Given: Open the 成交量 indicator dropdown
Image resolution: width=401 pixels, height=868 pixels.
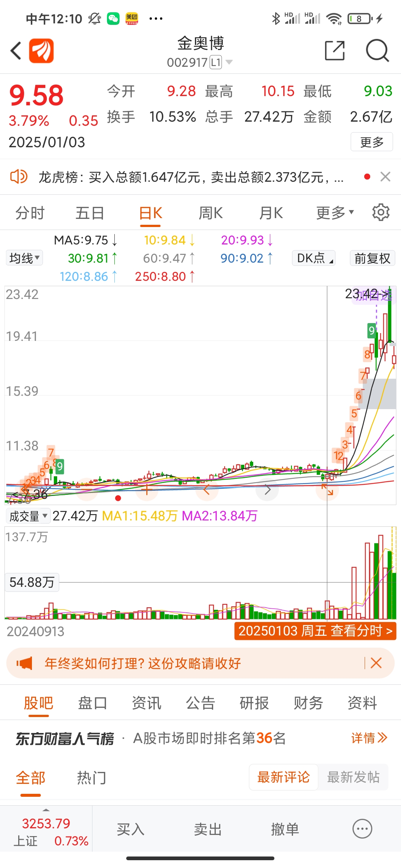Looking at the screenshot, I should [28, 516].
